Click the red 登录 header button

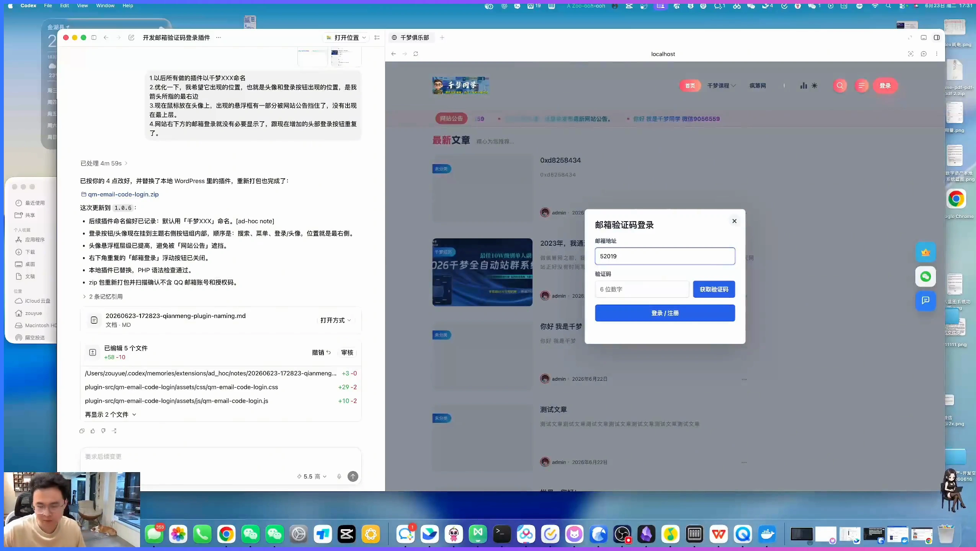pyautogui.click(x=885, y=86)
